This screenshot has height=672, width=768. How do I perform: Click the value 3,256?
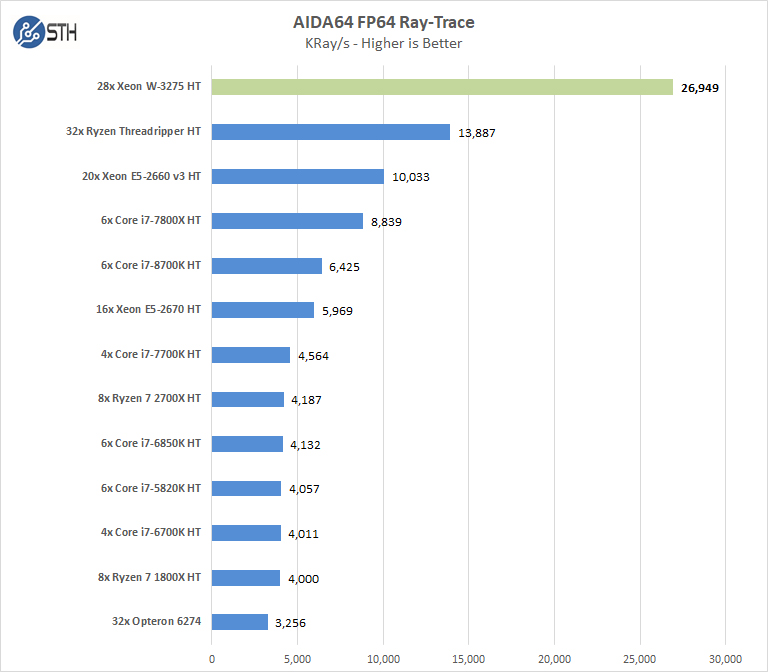tap(290, 624)
